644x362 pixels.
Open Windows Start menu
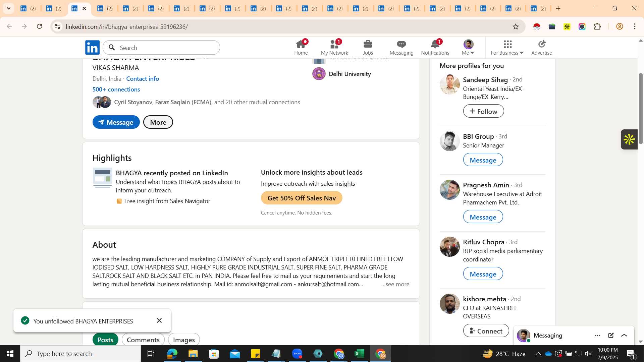tap(10, 354)
